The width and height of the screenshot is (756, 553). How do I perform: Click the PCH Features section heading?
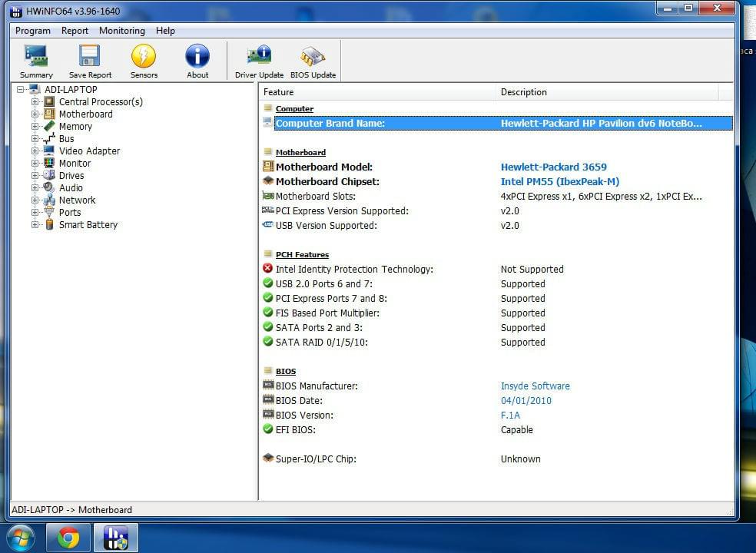[302, 254]
